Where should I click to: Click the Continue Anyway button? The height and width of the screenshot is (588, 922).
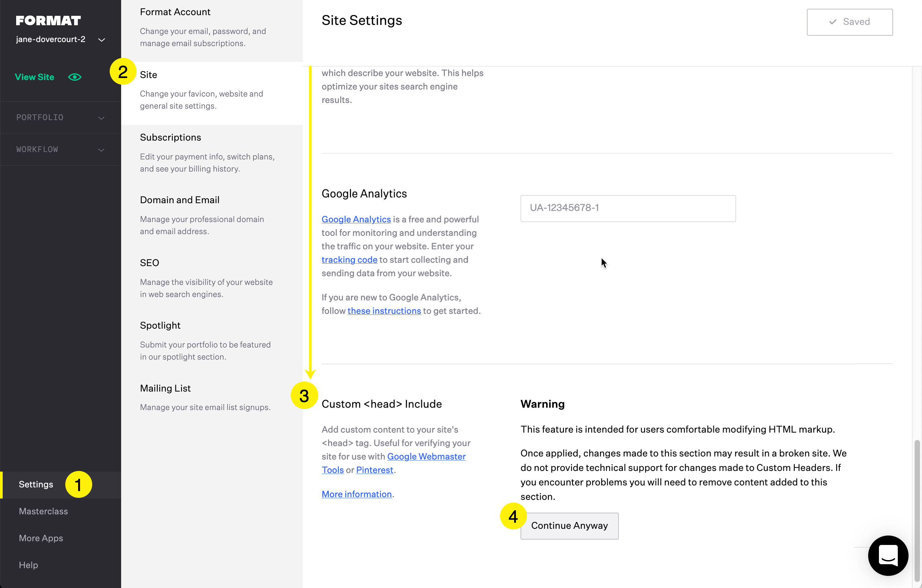569,526
